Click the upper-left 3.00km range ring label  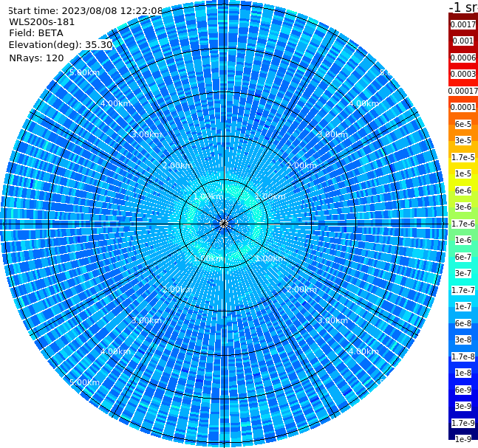click(x=146, y=134)
